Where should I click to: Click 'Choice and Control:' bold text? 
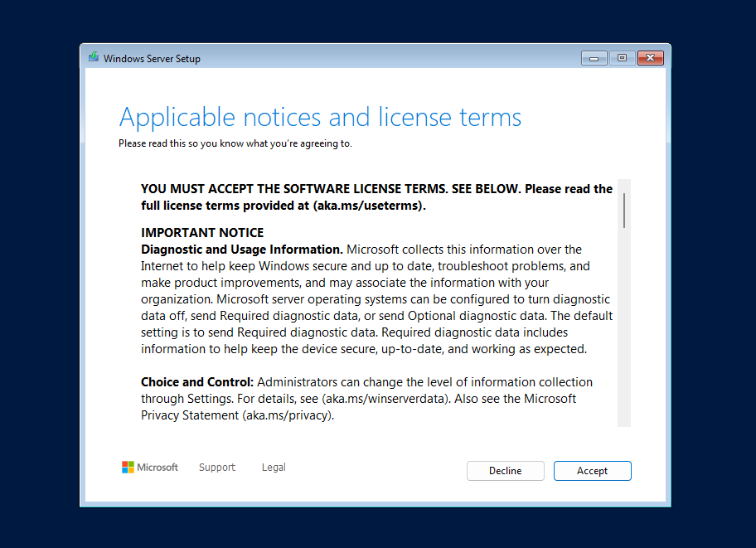click(x=197, y=382)
